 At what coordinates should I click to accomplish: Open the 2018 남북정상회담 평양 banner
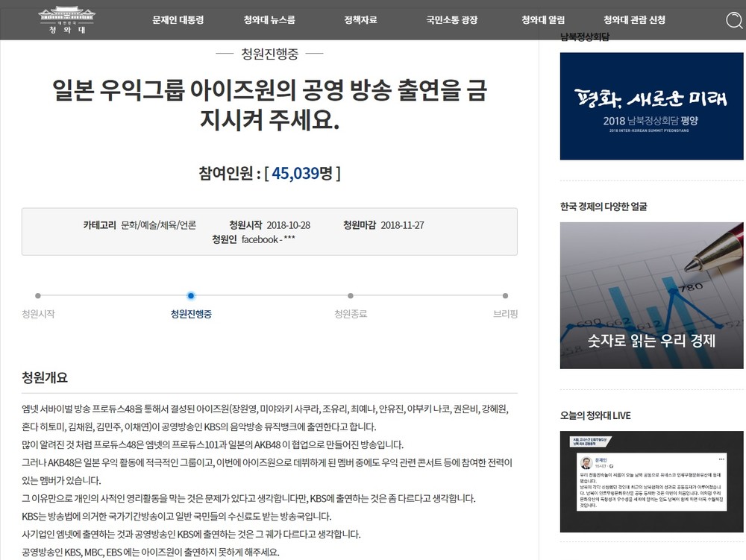651,106
